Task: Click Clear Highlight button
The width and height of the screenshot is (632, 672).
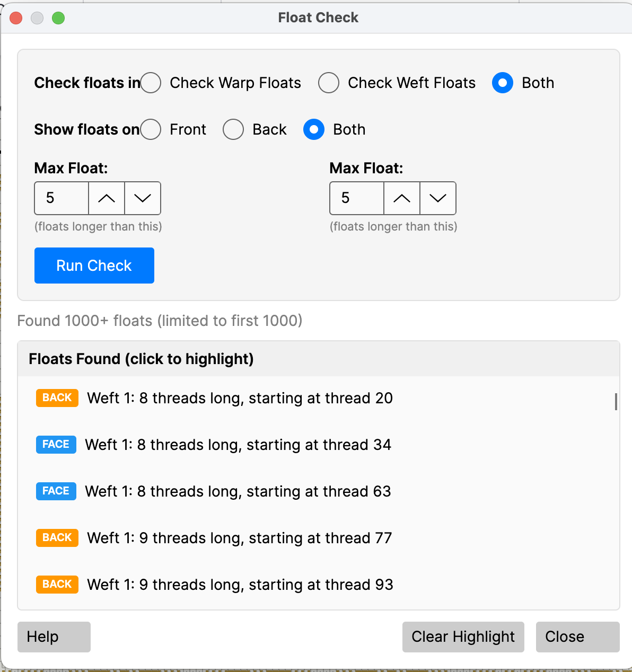Action: (x=463, y=636)
